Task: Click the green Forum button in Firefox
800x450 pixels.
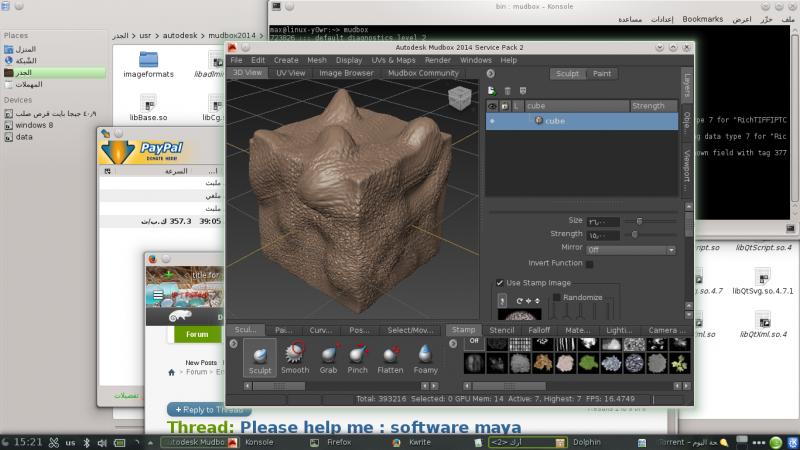Action: click(x=197, y=335)
